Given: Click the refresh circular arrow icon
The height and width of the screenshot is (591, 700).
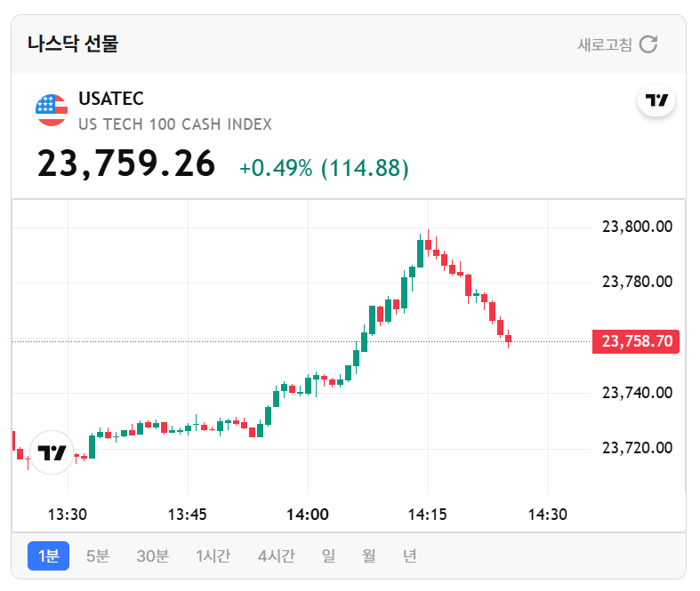Looking at the screenshot, I should 648,44.
